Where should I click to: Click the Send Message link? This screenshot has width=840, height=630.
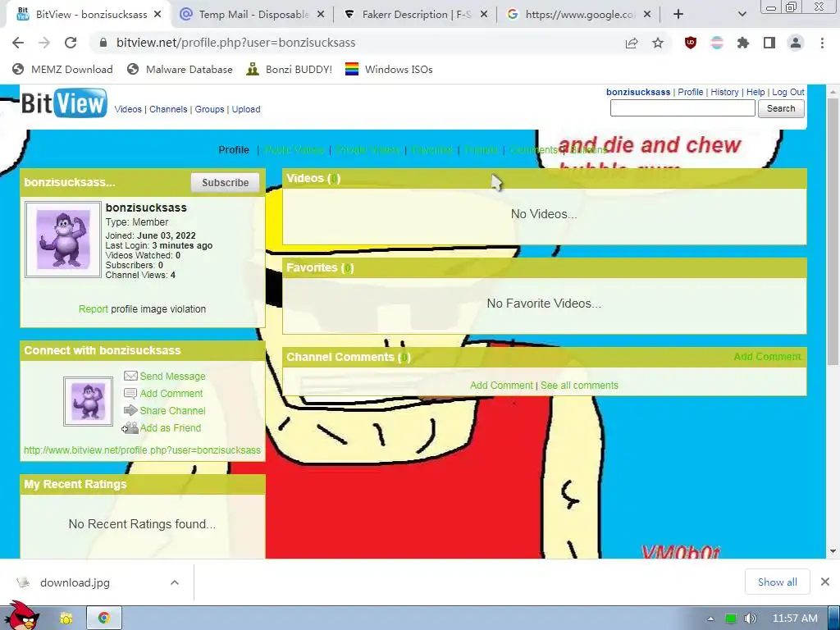click(172, 377)
